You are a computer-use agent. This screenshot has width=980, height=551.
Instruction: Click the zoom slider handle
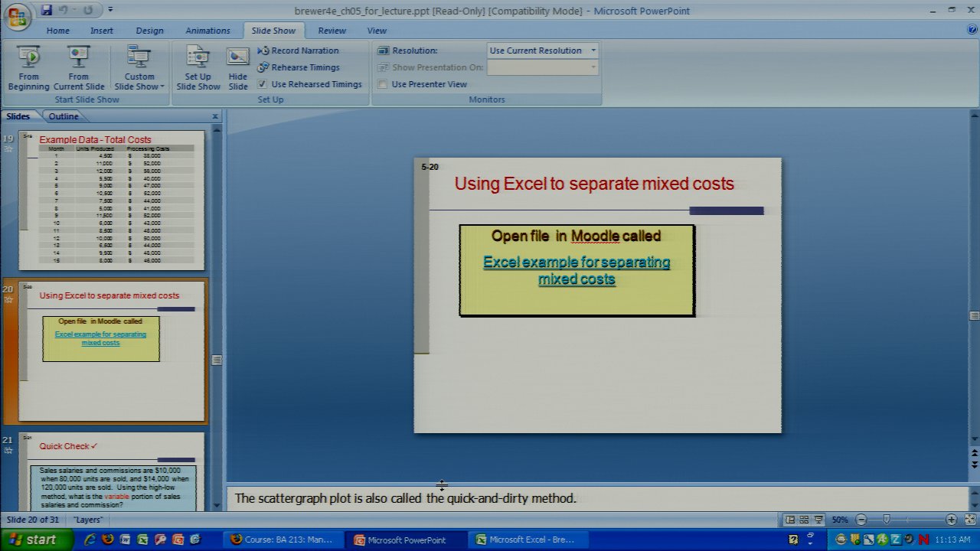(887, 520)
